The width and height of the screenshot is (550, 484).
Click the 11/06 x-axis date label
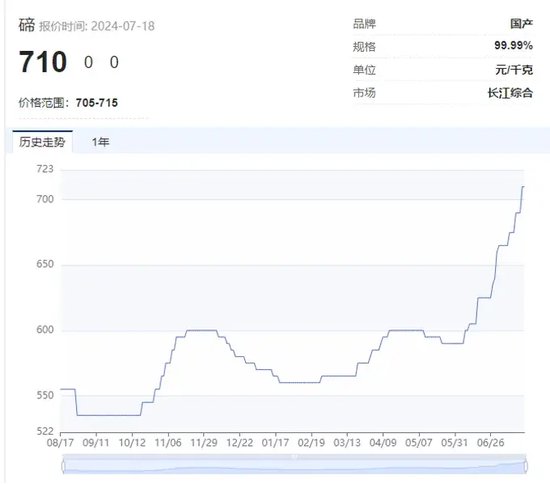pos(168,443)
